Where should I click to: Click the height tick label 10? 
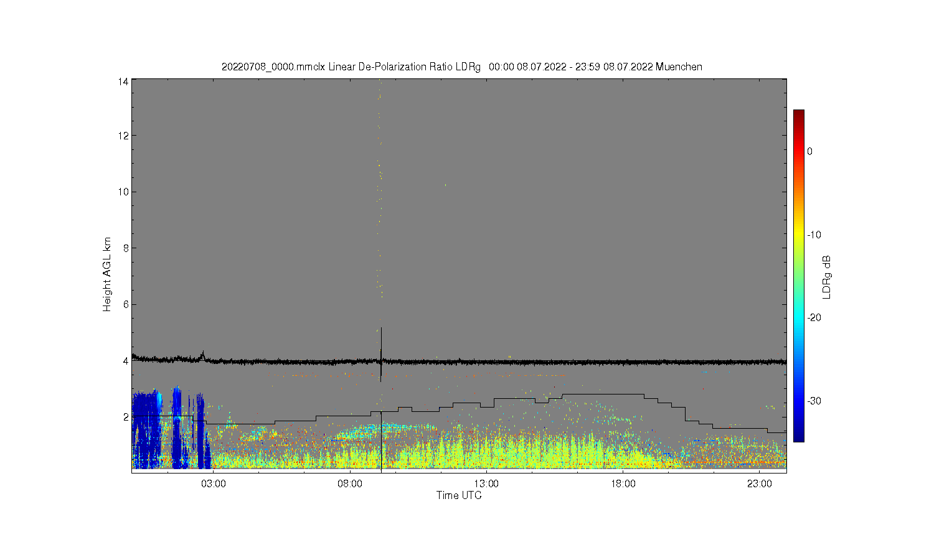(x=123, y=192)
